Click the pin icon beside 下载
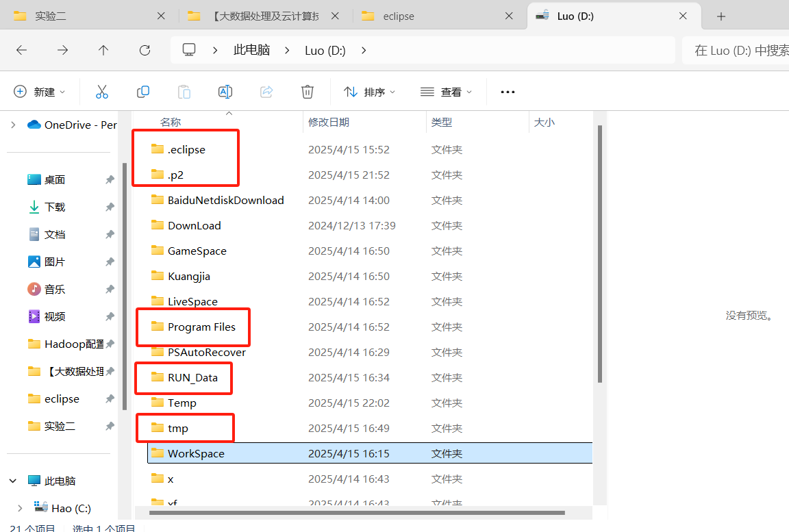The height and width of the screenshot is (532, 789). (x=110, y=207)
